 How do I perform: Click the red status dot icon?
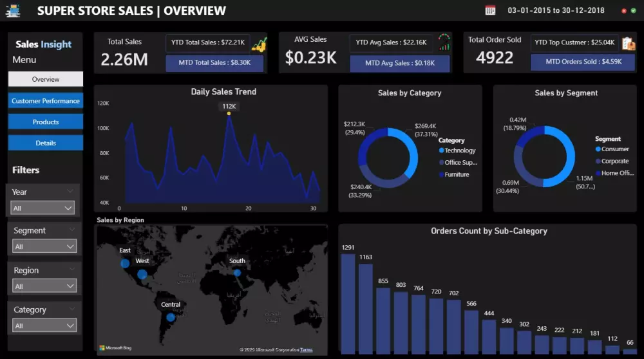[624, 11]
